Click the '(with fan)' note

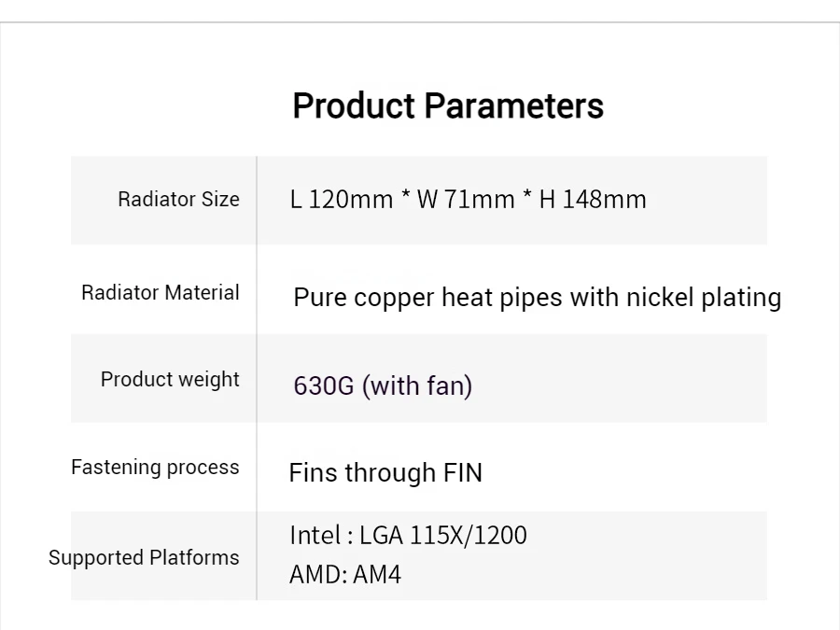coord(417,385)
